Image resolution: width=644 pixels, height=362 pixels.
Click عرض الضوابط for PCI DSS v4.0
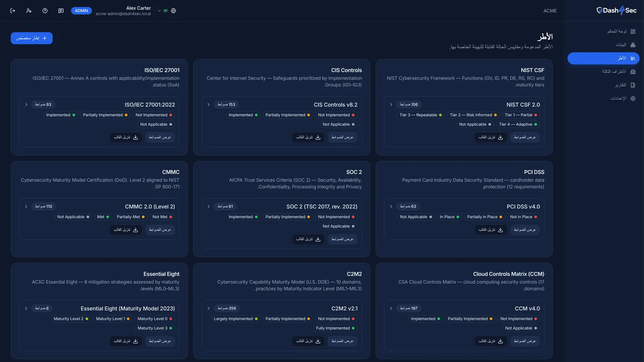[x=524, y=230]
